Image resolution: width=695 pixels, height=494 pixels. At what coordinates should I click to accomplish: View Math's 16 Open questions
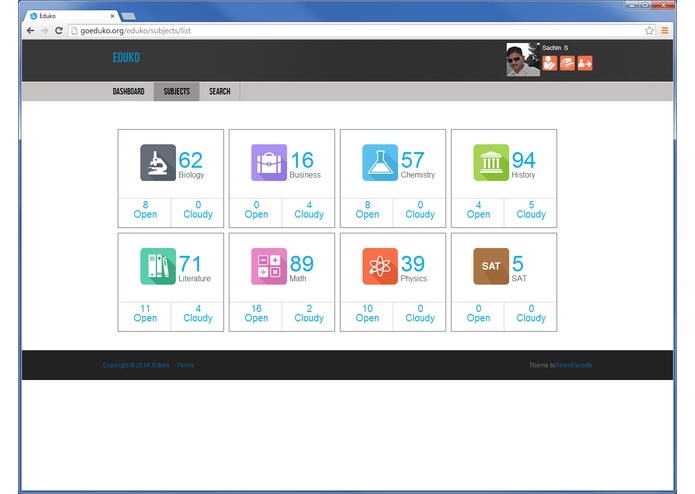click(x=256, y=313)
